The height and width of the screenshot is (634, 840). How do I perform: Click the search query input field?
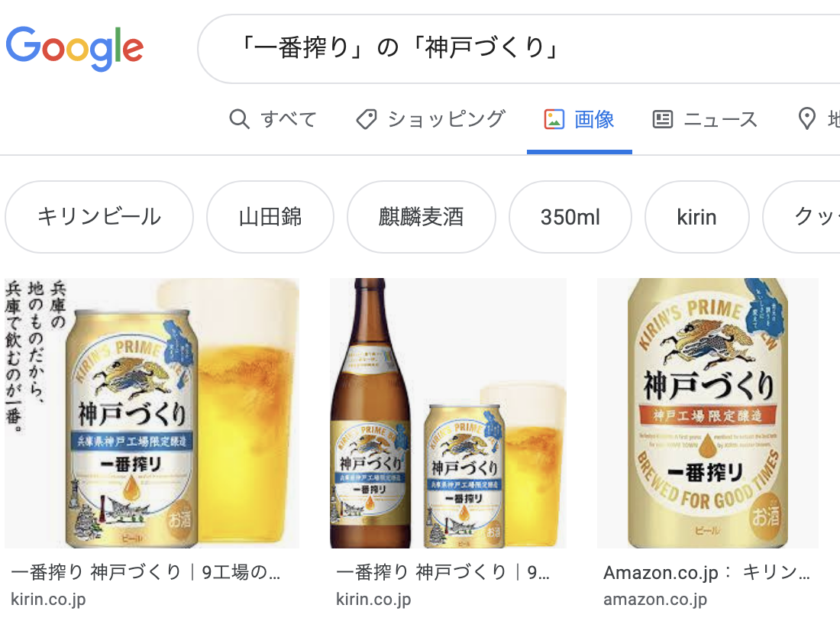[519, 49]
